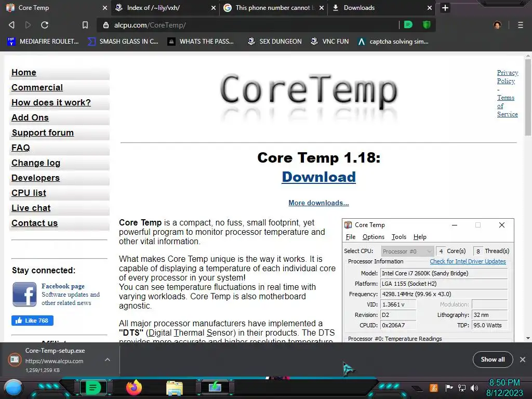
Task: Open the WHATS THE PASS... bookmark
Action: point(201,42)
